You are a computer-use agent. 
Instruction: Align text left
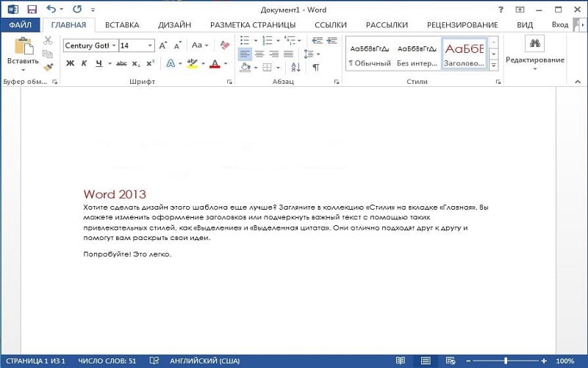245,54
